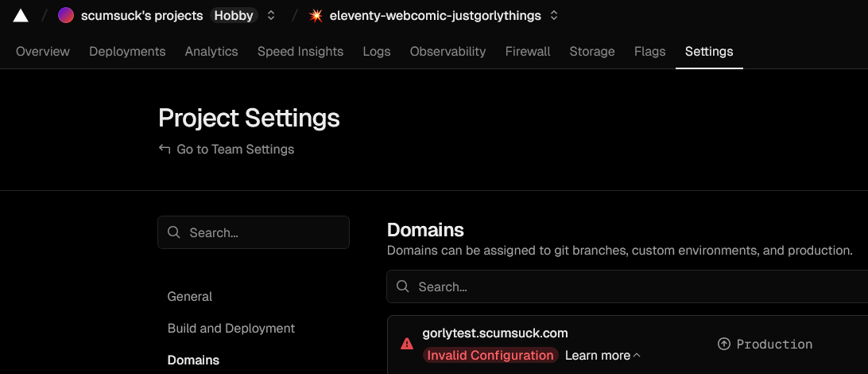The width and height of the screenshot is (868, 374).
Task: Click the Project Settings heading
Action: click(x=249, y=118)
